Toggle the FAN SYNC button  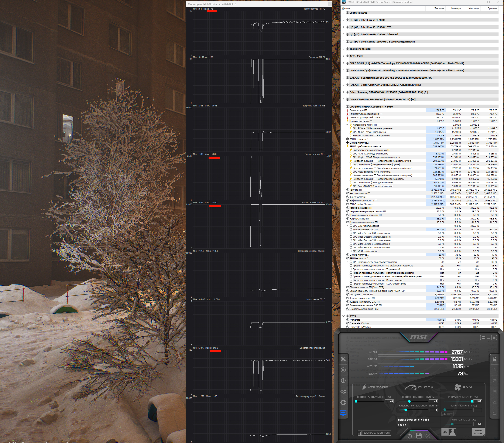(x=478, y=432)
